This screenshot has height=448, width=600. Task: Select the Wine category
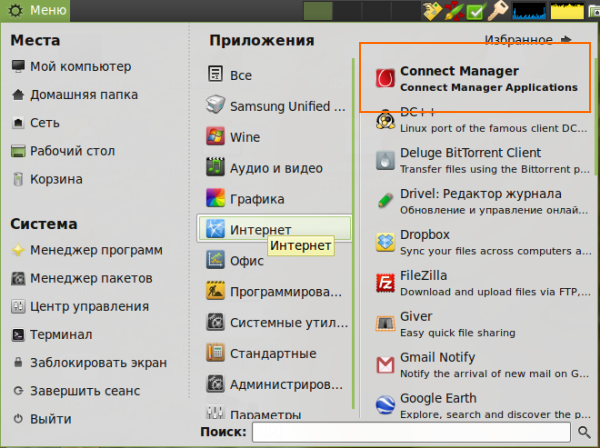(244, 137)
